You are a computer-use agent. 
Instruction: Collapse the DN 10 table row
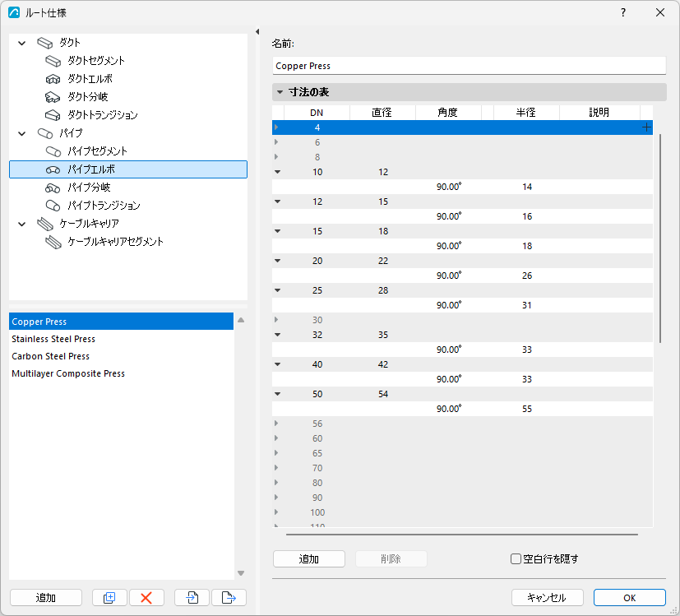pyautogui.click(x=278, y=172)
